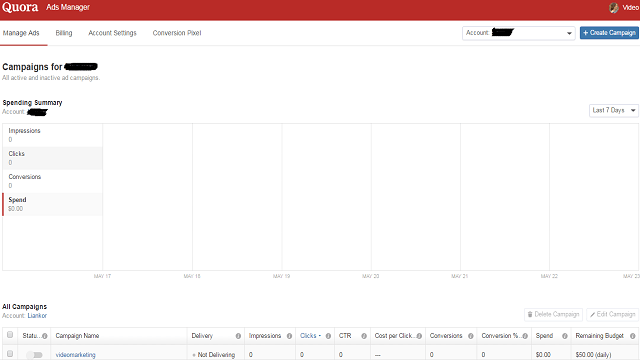
Task: Switch to the Billing tab
Action: click(64, 33)
